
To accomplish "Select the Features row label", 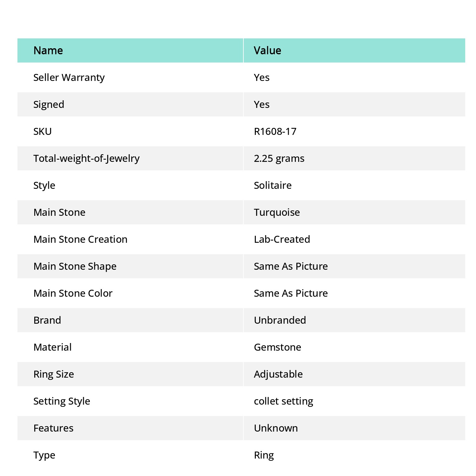I will [53, 428].
